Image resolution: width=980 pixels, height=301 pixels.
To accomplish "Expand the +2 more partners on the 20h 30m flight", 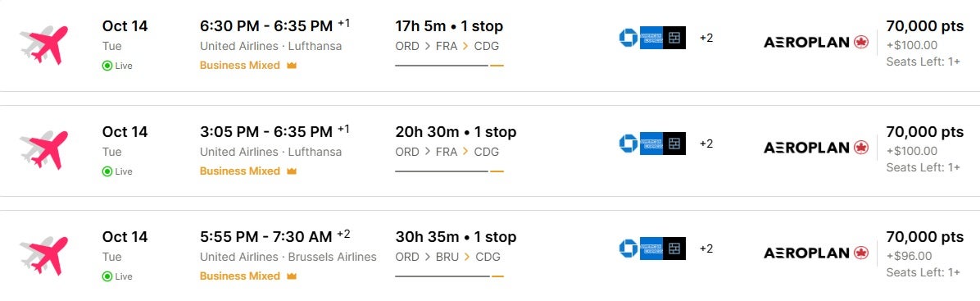I will (x=706, y=144).
